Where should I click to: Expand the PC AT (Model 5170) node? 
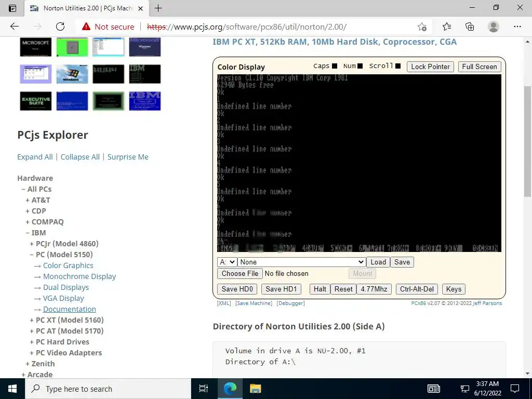pos(32,331)
